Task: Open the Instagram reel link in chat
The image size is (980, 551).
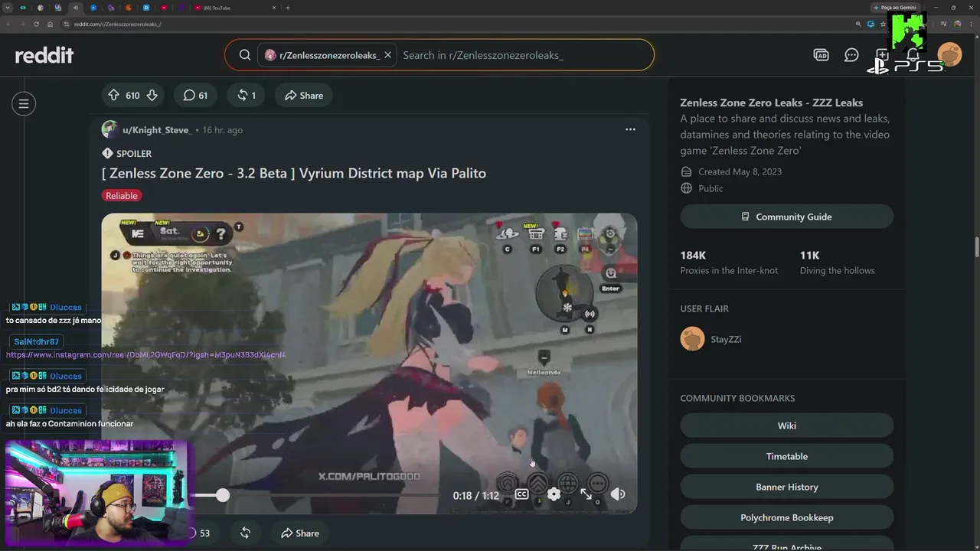Action: (145, 354)
